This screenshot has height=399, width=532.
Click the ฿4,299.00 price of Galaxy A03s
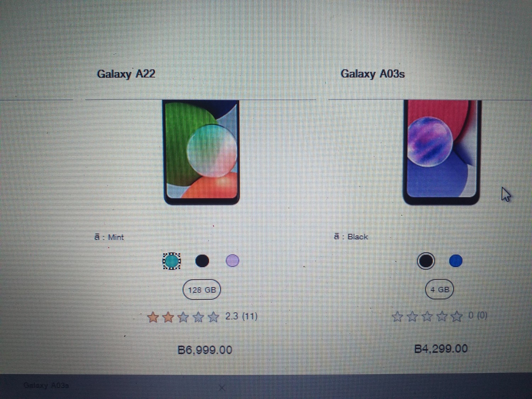pos(441,349)
